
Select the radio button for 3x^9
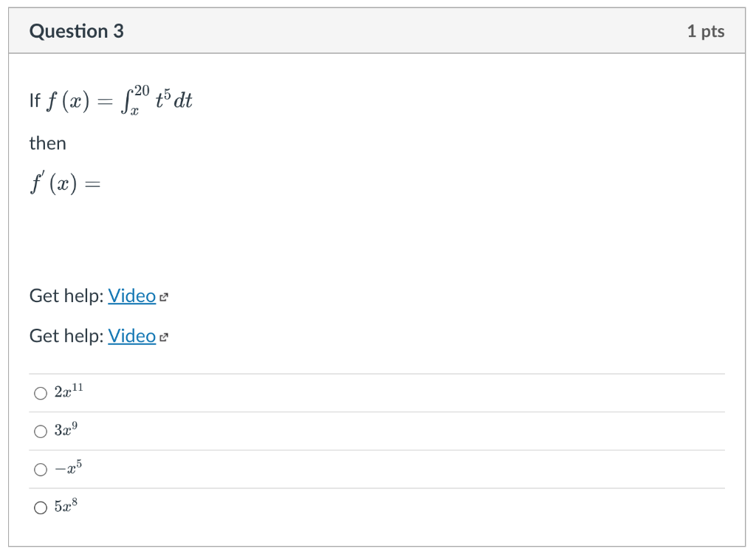click(41, 431)
